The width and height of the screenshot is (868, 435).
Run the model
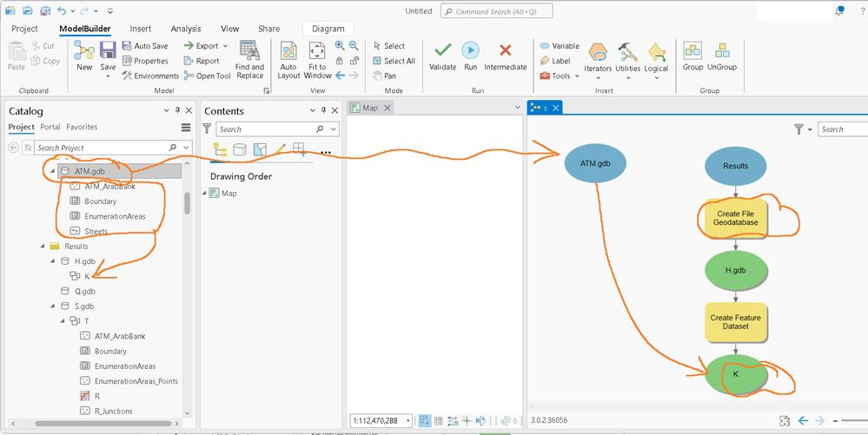[471, 56]
